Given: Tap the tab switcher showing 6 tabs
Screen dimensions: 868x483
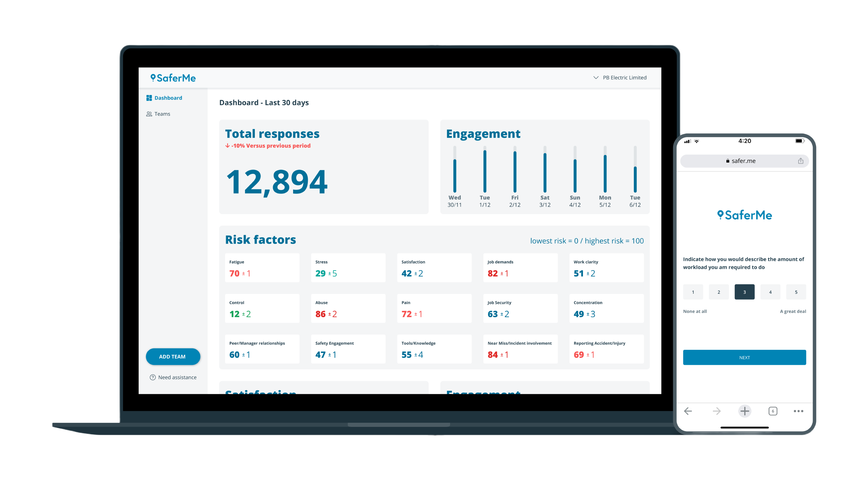Looking at the screenshot, I should [x=773, y=411].
